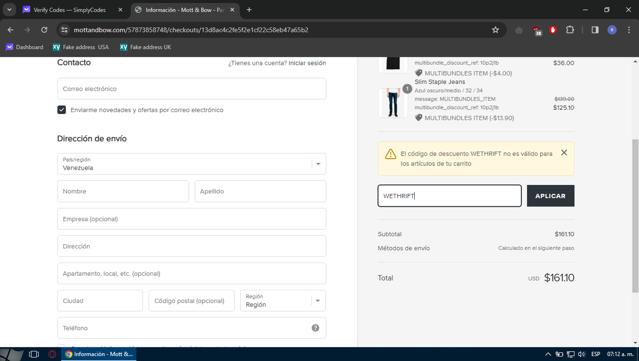Open Windows Start menu

pyautogui.click(x=11, y=354)
